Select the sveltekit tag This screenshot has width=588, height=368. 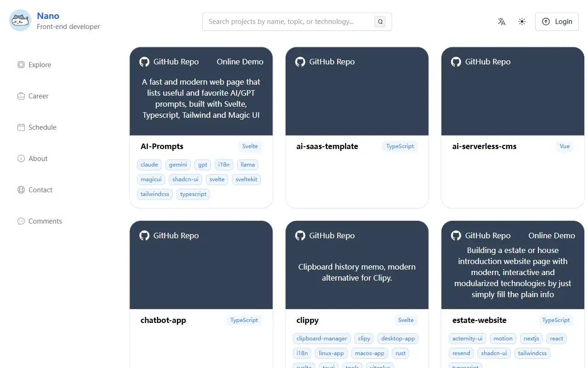(x=246, y=179)
